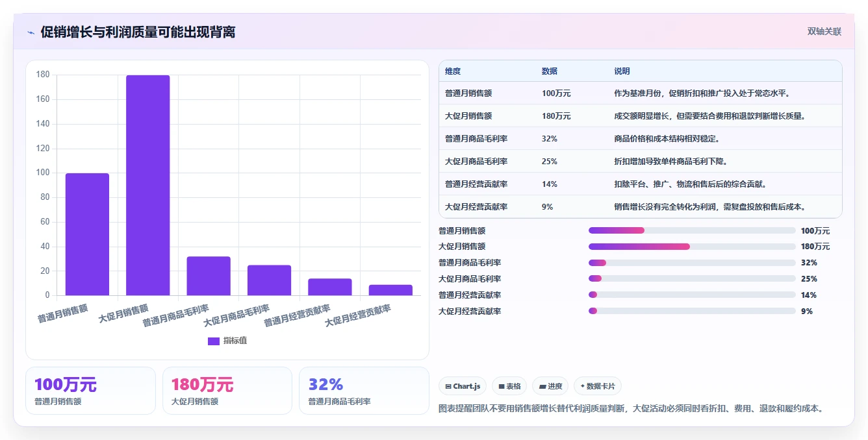Open the 32% 普通月商品毛利率 data card
Viewport: 868px width, 440px height.
(x=364, y=391)
